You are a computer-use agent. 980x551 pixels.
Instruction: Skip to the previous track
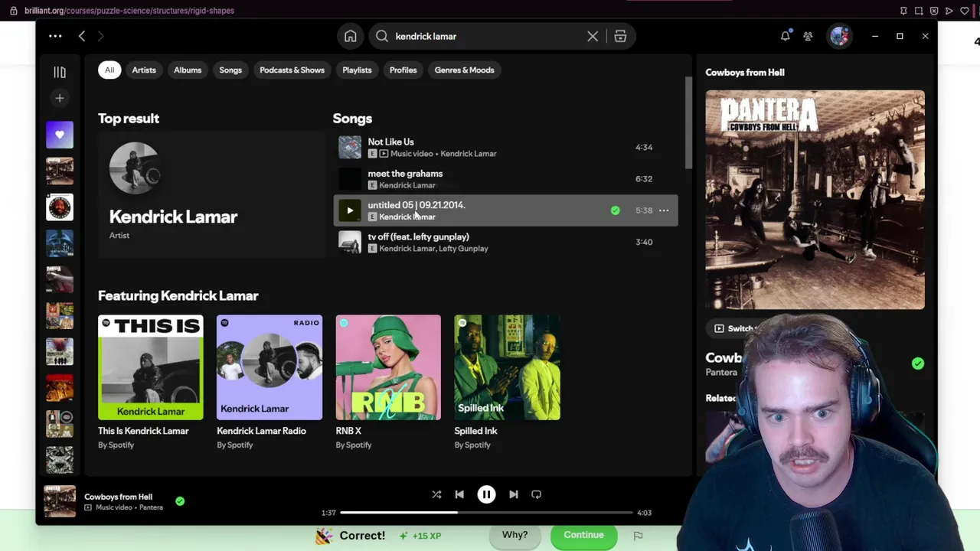click(x=459, y=494)
